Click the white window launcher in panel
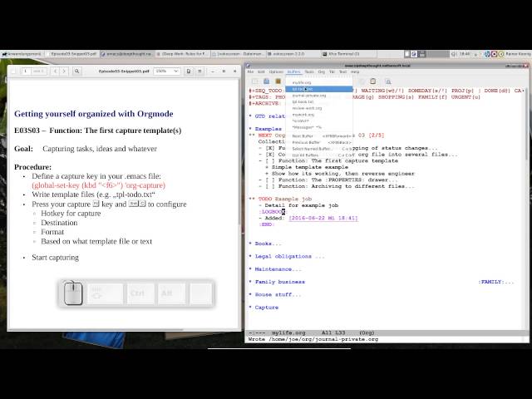The image size is (532, 399). click(407, 54)
